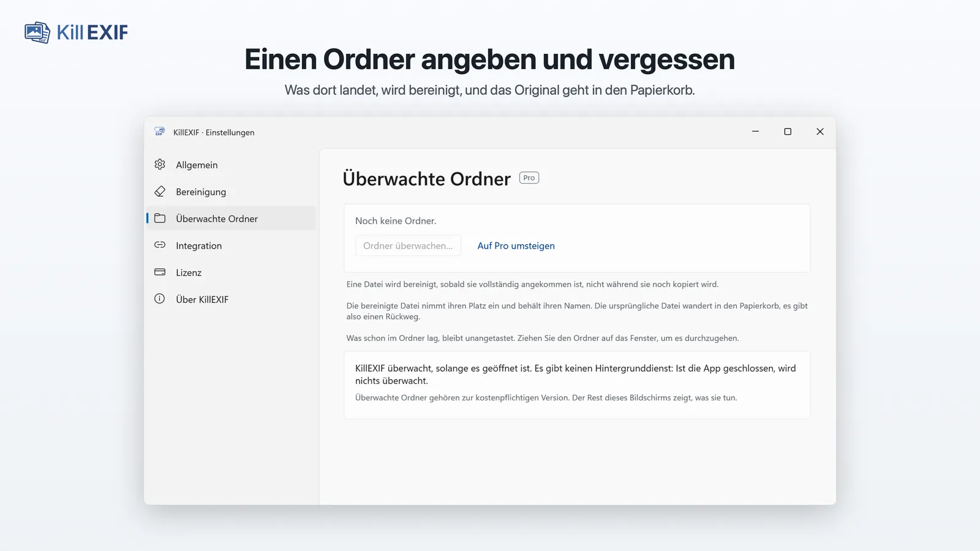Click the Integration link icon

point(160,245)
